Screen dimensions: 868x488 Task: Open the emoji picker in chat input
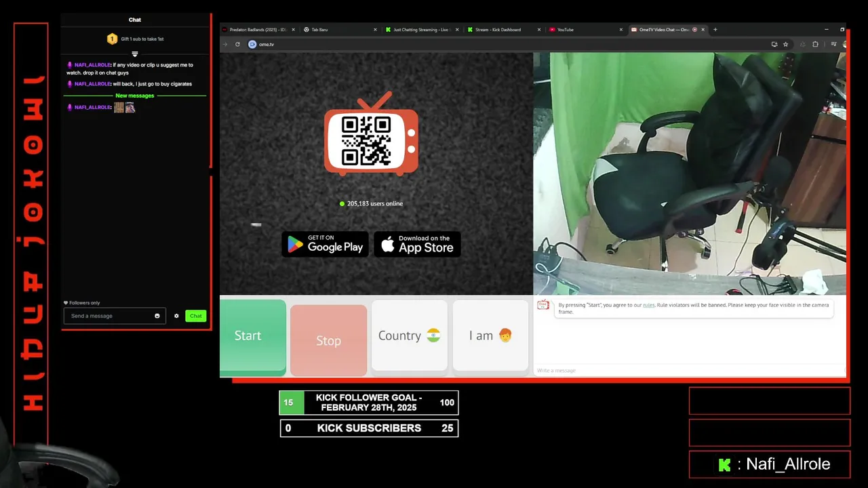[157, 316]
